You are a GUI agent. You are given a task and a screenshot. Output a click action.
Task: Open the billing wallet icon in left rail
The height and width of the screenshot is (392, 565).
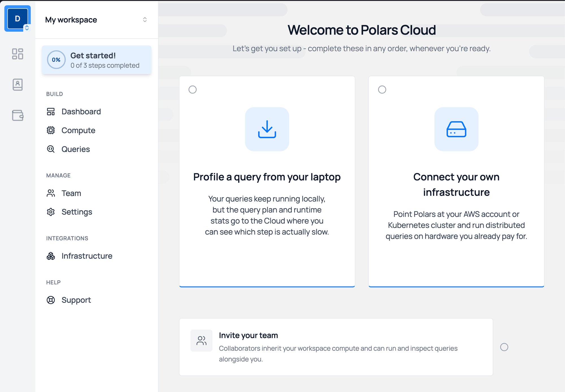(18, 115)
